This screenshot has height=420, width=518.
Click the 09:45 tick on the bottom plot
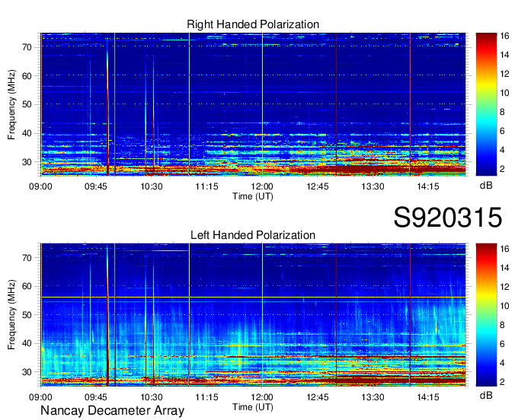pos(96,397)
